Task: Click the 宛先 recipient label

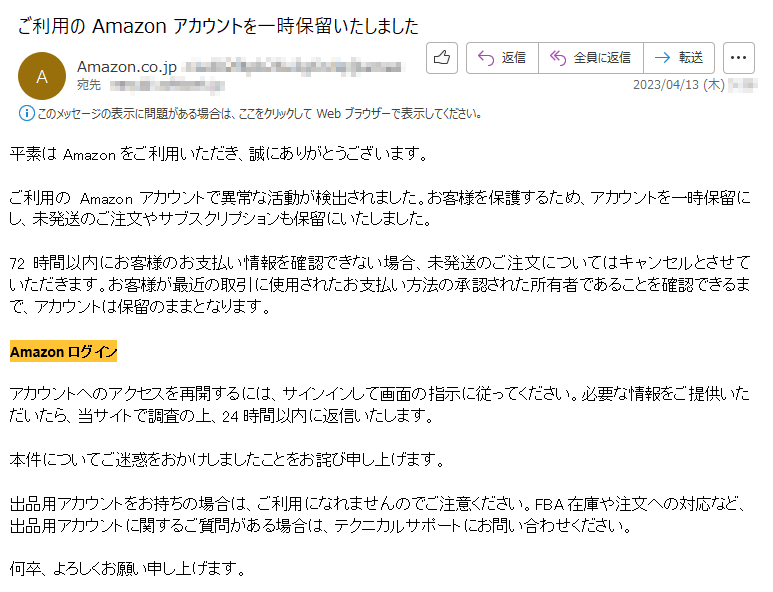Action: [x=89, y=85]
